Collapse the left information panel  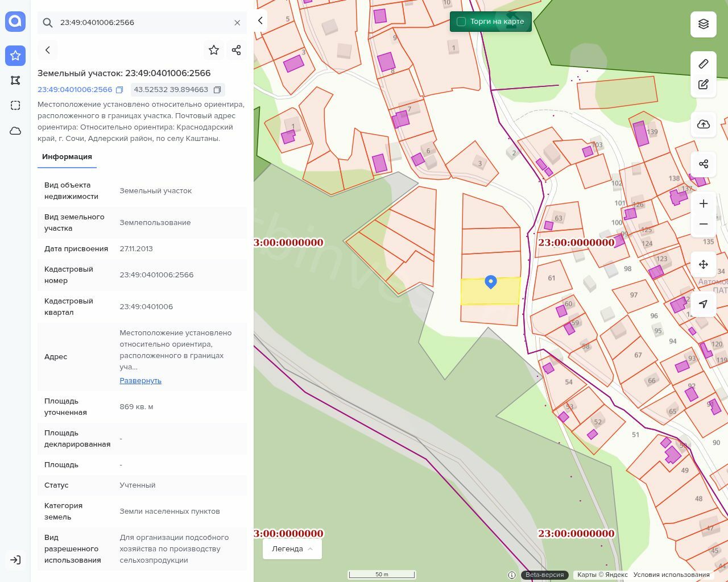pos(260,20)
